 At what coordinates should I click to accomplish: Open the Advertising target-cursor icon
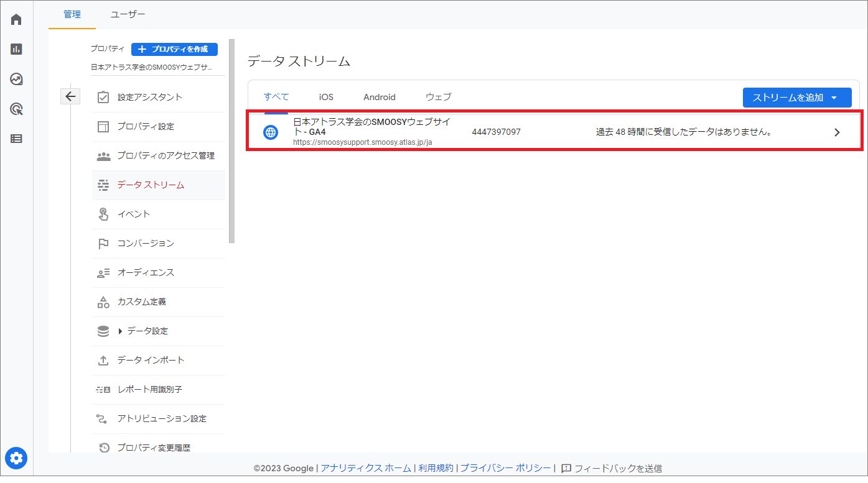(16, 109)
